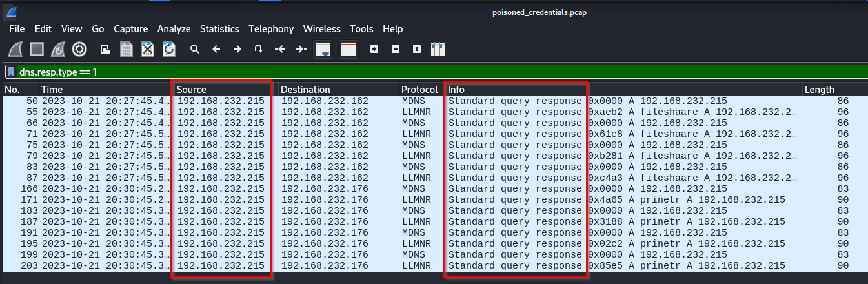Toggle auto-scroll during live capture
The image size is (868, 284).
pos(323,49)
